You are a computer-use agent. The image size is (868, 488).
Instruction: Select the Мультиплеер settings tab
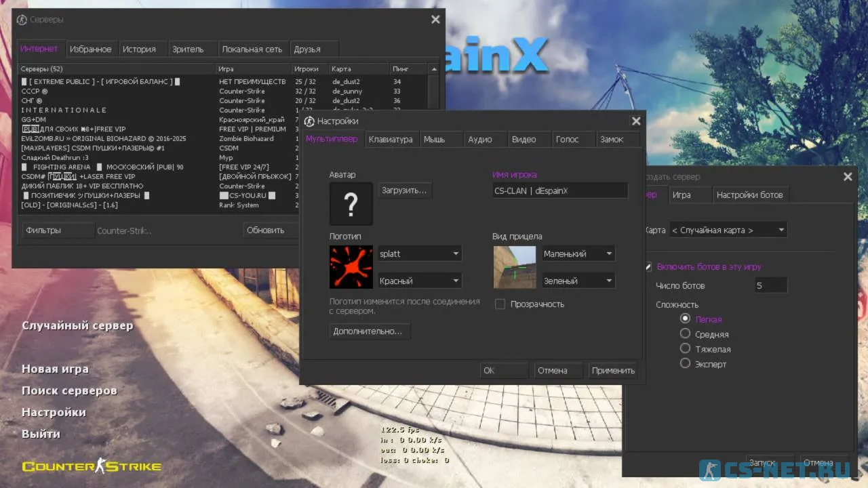(333, 139)
